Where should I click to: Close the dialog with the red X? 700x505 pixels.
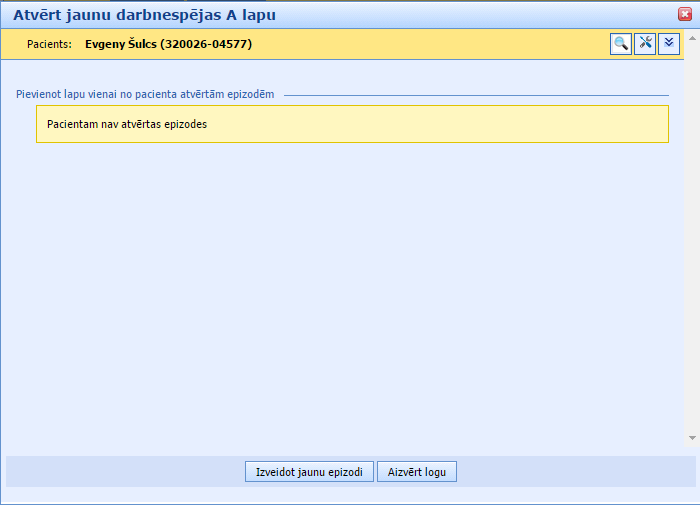point(685,14)
